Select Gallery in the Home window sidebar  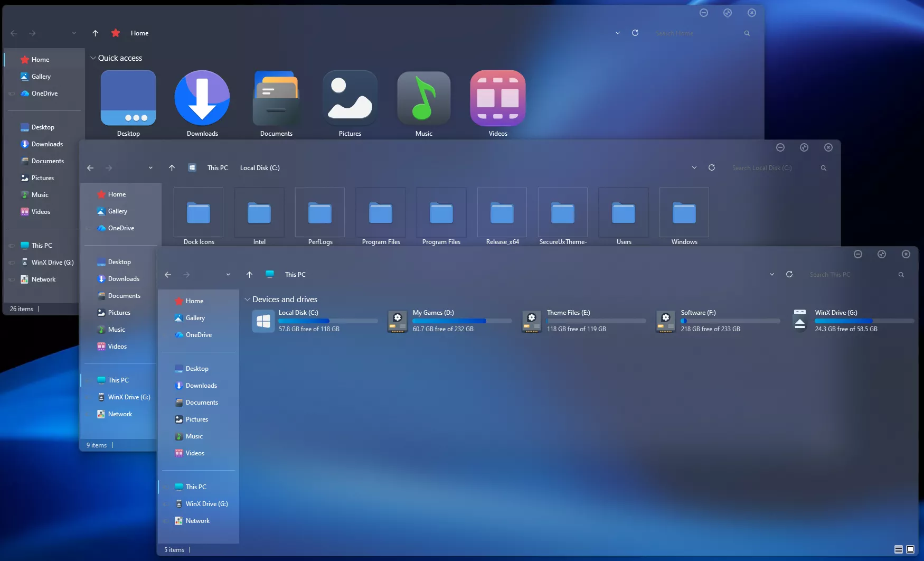tap(41, 77)
